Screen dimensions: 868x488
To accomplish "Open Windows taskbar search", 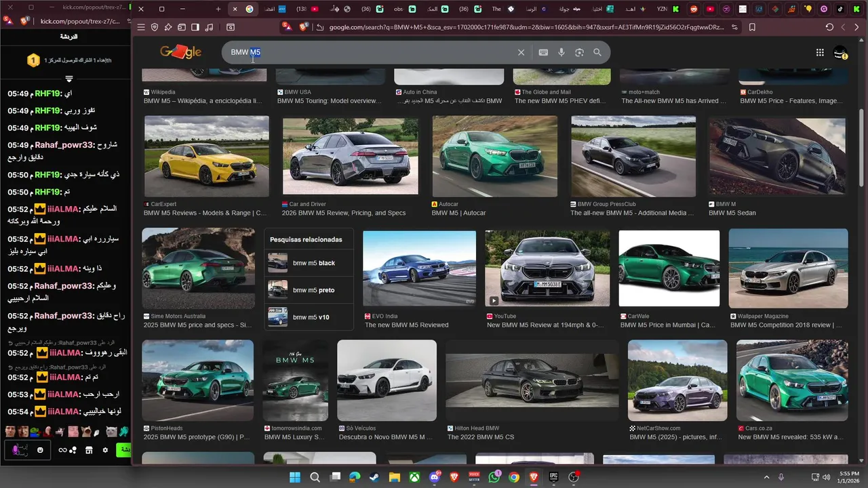I will (x=315, y=477).
